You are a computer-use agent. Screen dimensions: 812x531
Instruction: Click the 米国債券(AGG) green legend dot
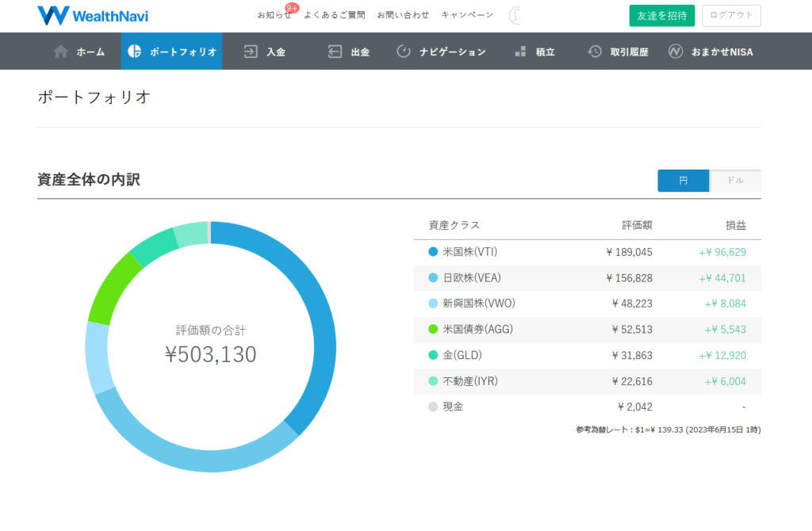433,329
